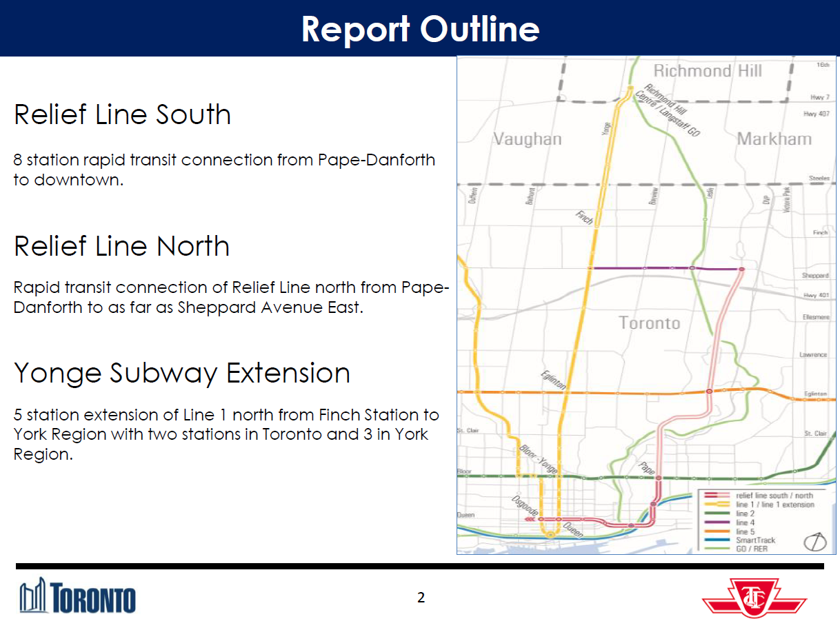Click the Relief Line North heading

[x=121, y=246]
